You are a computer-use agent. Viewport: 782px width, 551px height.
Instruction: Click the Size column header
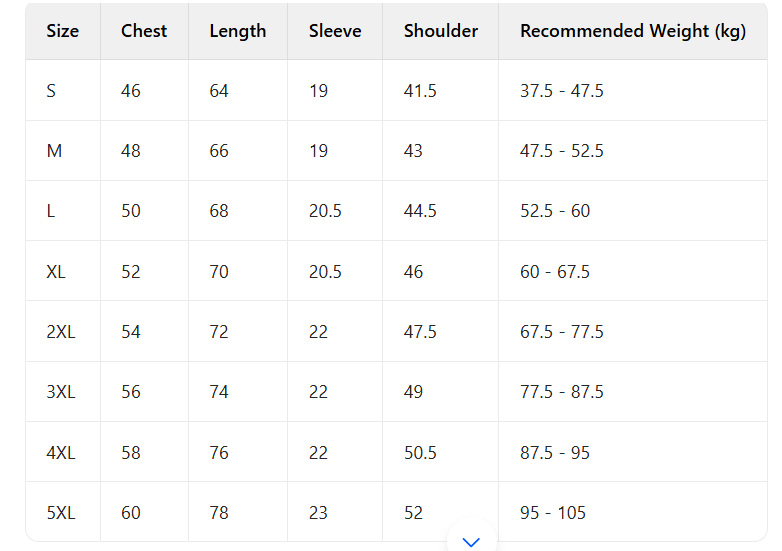click(x=62, y=31)
